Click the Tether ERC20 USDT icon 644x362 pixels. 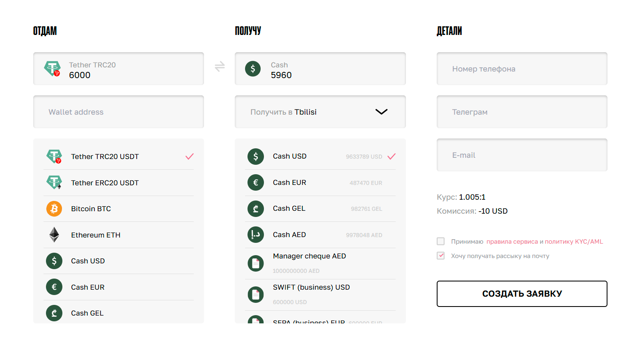tap(54, 182)
